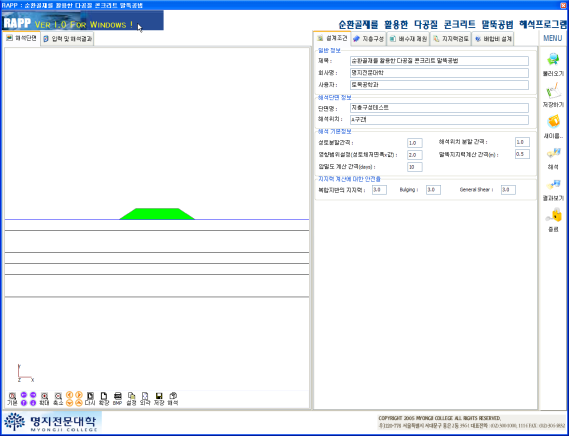
Task: Click the 설정 (settings) icon in bottom toolbar
Action: tap(131, 396)
